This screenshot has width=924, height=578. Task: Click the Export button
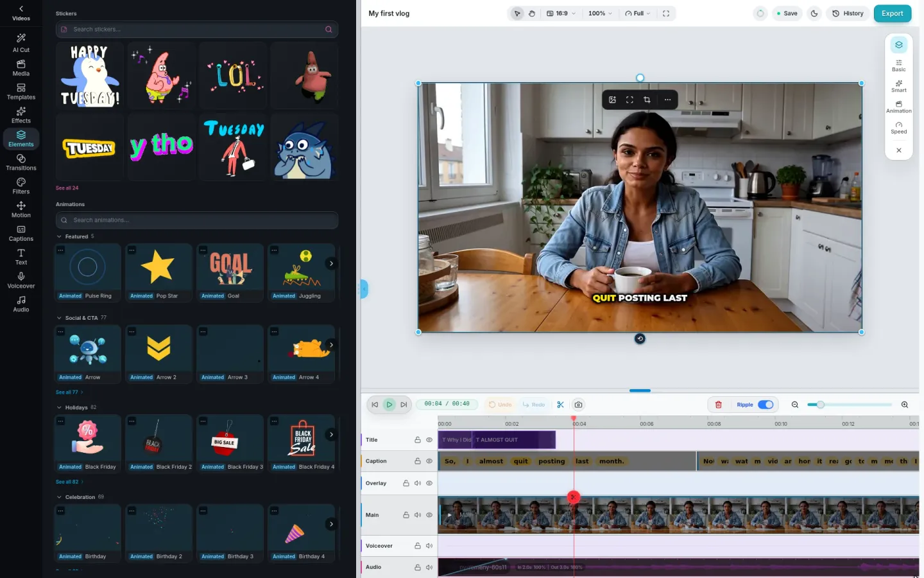(x=892, y=13)
